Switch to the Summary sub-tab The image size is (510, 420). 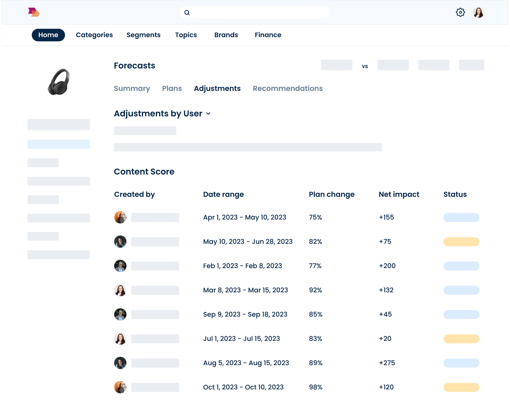[132, 89]
